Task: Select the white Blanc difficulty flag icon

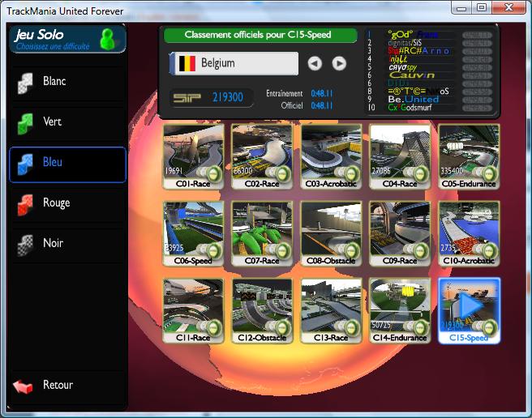Action: point(26,82)
